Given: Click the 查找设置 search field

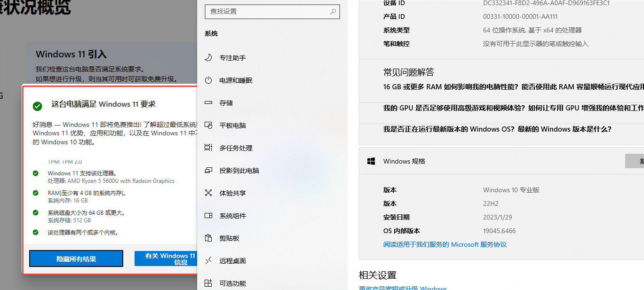Looking at the screenshot, I should tap(272, 11).
